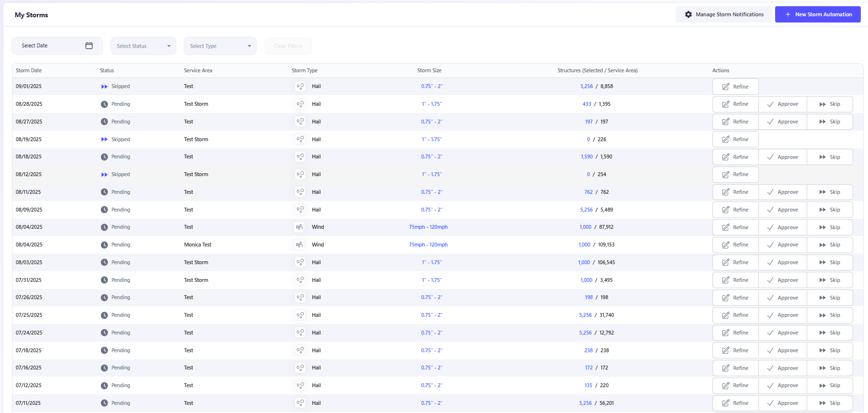Click the skipped arrows icon for 08/12/2025
Image resolution: width=868 pixels, height=413 pixels.
point(104,175)
